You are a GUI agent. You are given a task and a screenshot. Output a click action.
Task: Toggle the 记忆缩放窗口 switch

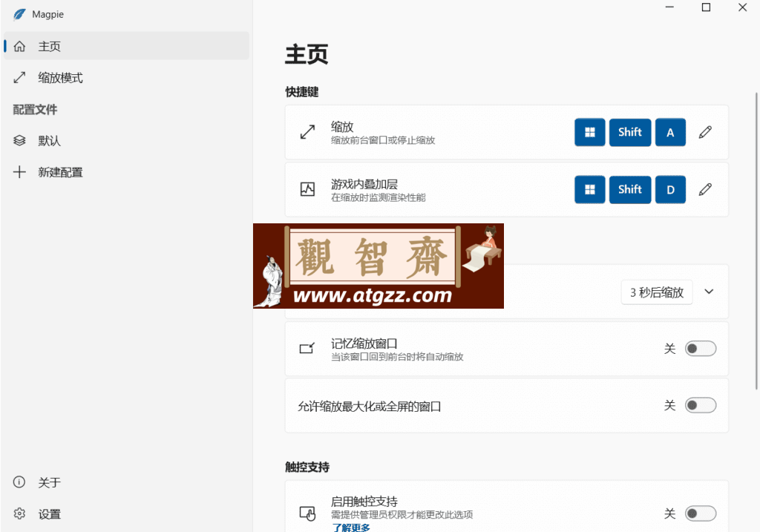(x=701, y=349)
